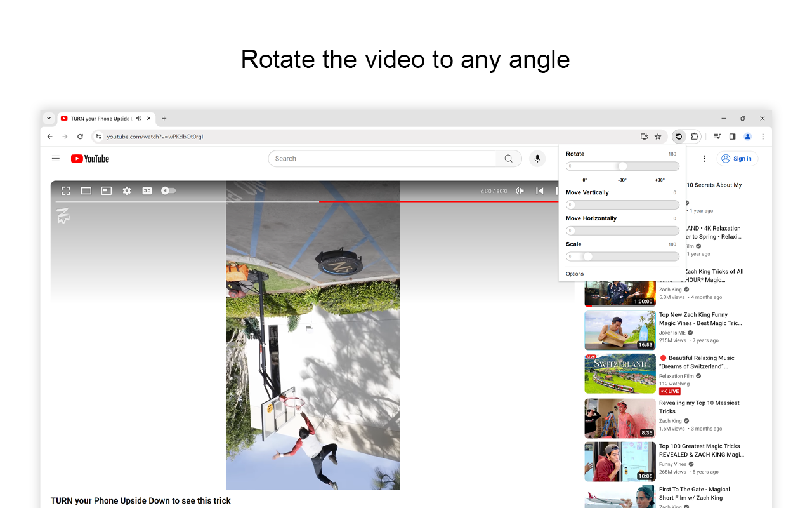Click the YouTube logo

coord(89,158)
